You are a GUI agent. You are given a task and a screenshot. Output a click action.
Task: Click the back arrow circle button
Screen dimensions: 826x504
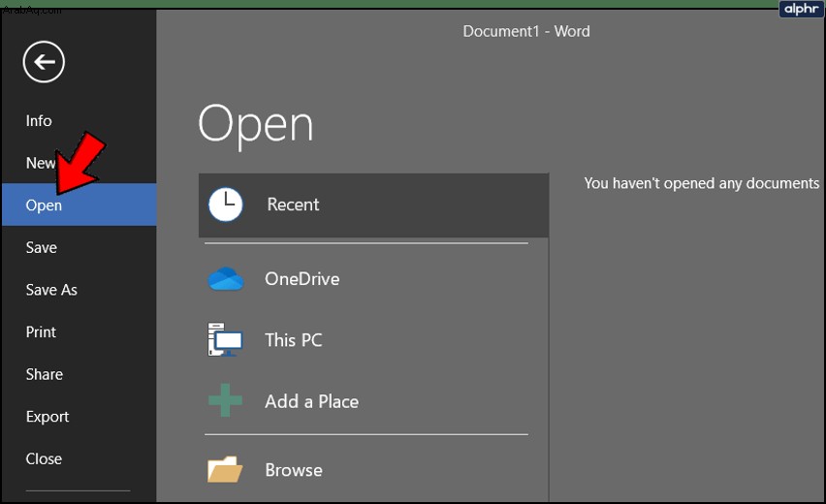click(x=44, y=62)
